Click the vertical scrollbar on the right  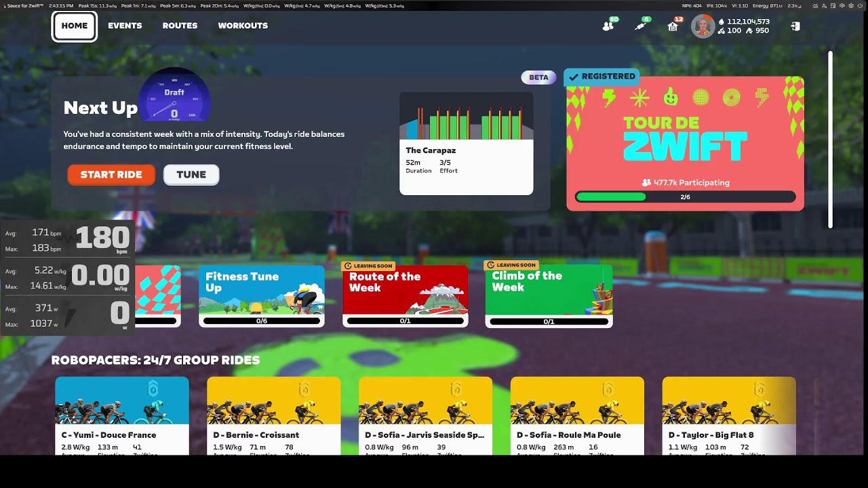point(830,139)
